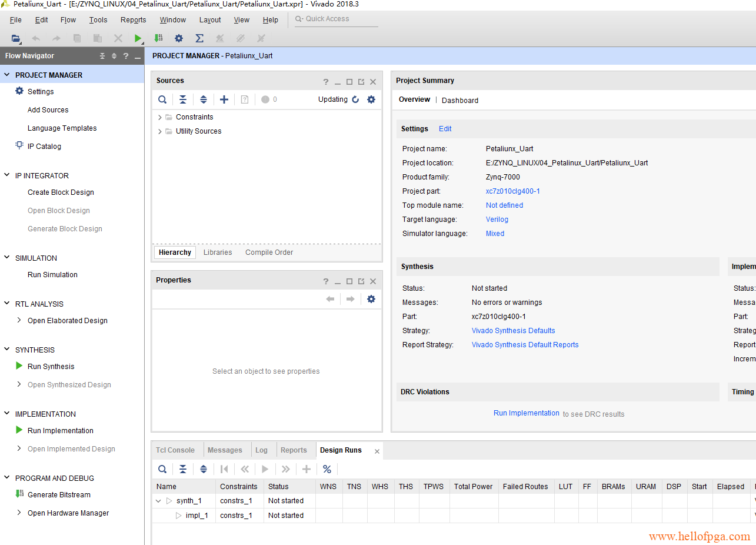Select the Compile Order tab
This screenshot has height=545, width=756.
pos(269,252)
